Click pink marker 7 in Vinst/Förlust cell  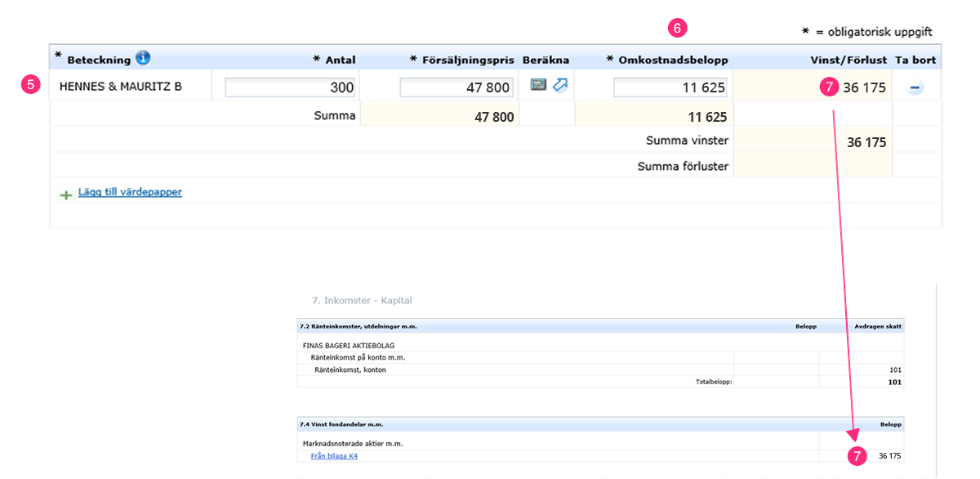[x=829, y=87]
